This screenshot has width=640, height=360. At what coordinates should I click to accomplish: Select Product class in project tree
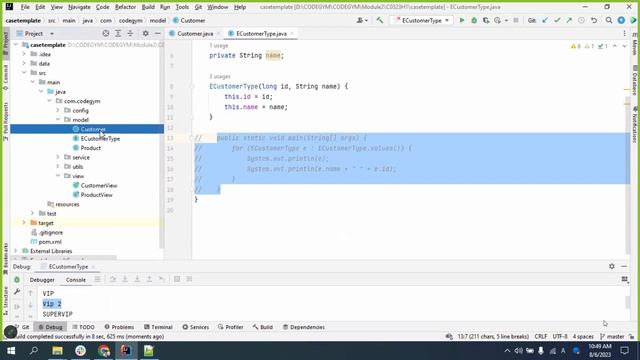point(91,148)
